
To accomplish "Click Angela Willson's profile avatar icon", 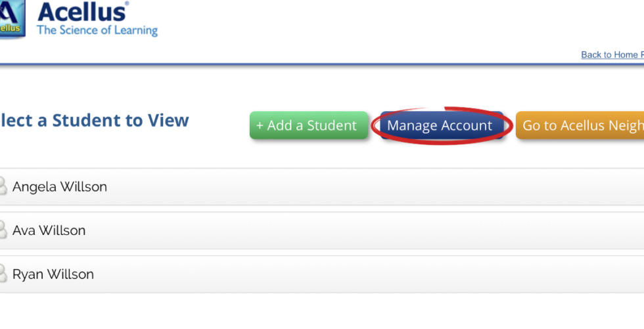I will 3,187.
